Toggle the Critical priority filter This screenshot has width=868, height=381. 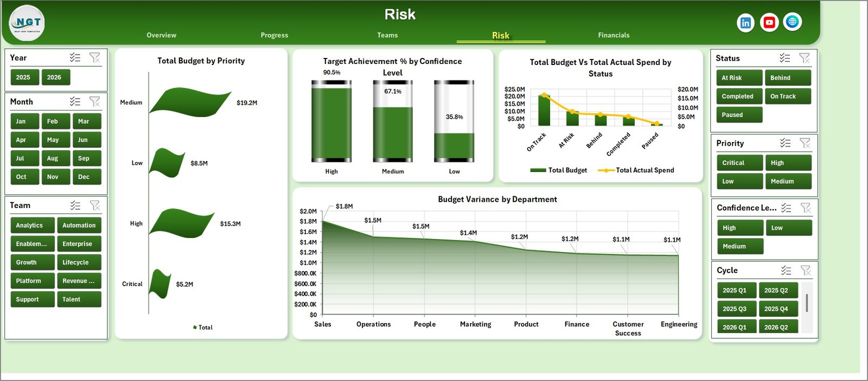(x=739, y=163)
